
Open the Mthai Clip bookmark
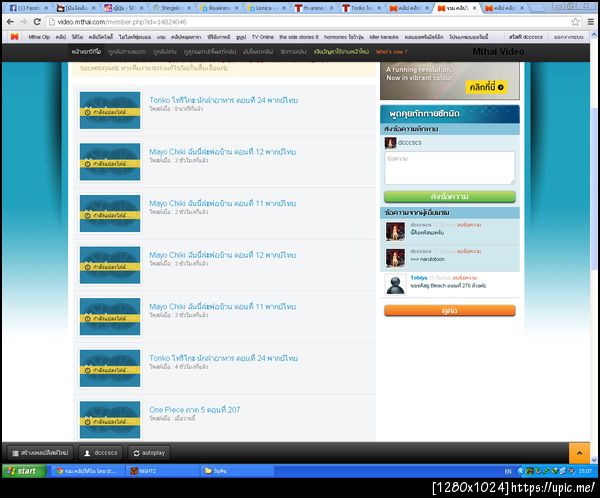point(39,37)
